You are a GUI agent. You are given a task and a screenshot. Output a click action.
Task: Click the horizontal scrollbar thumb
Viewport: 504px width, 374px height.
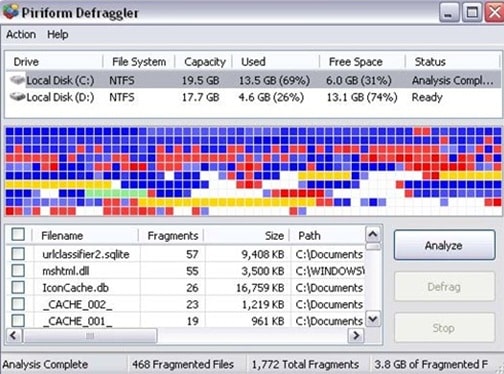(90, 335)
